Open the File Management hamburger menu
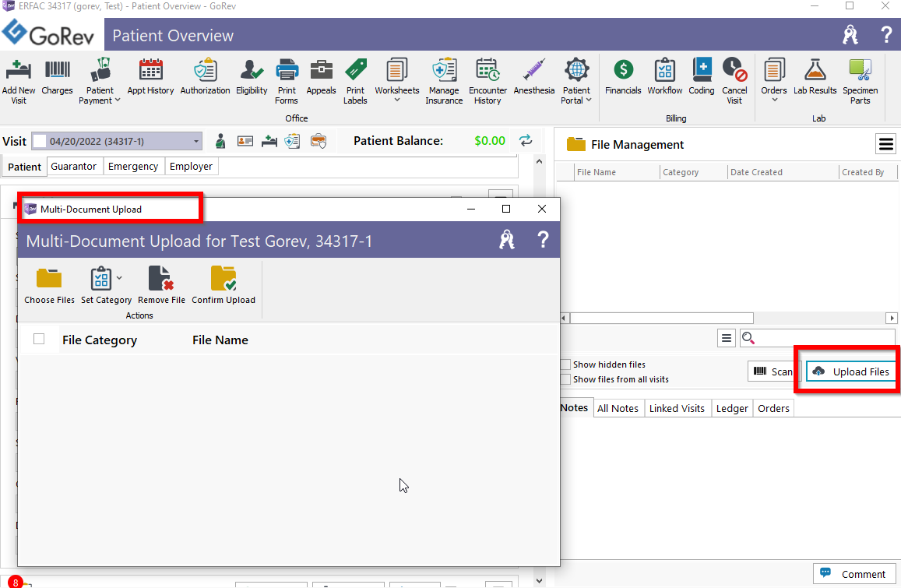Image resolution: width=901 pixels, height=588 pixels. tap(886, 144)
